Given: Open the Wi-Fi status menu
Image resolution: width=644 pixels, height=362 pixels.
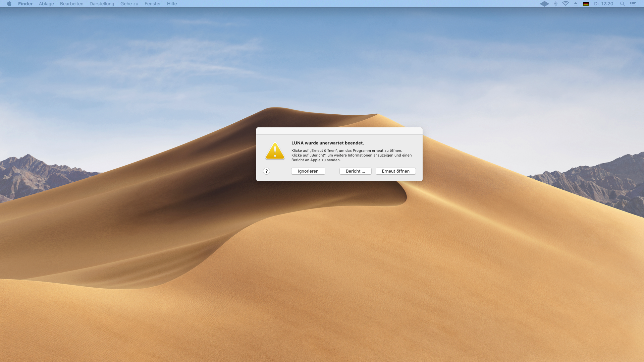Looking at the screenshot, I should coord(566,4).
